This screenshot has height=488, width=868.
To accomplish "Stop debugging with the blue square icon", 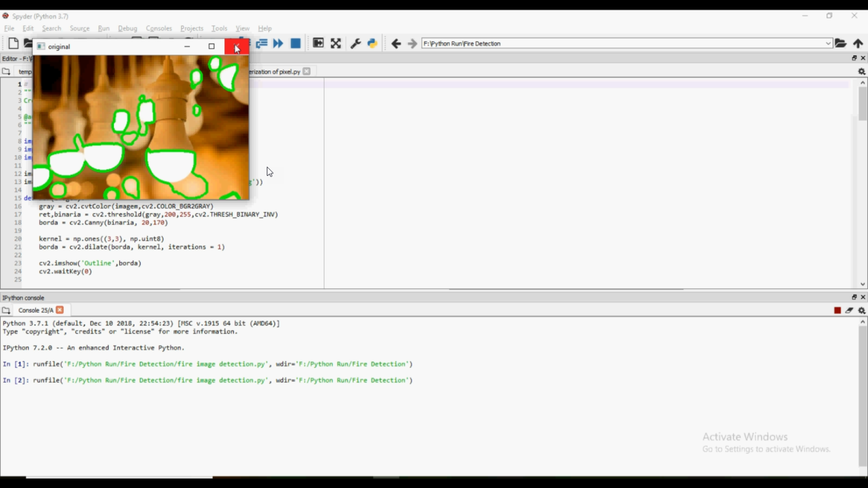I will pos(296,43).
